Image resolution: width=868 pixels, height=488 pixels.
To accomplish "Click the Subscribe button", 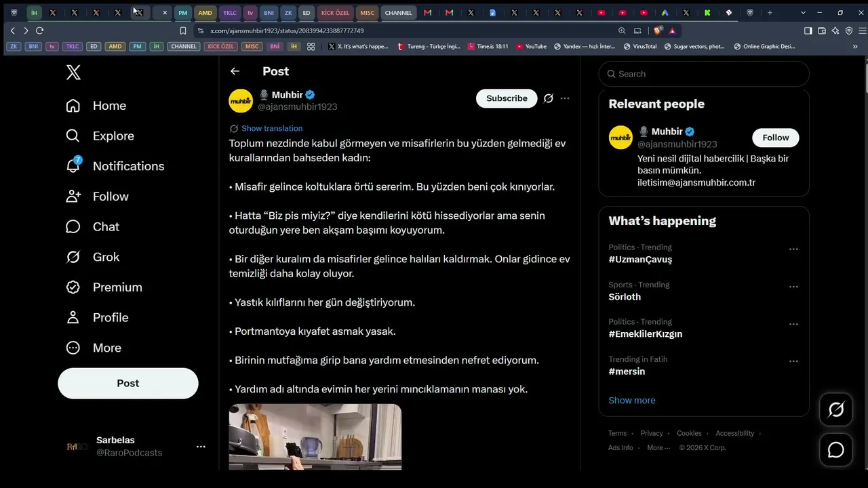I will click(507, 98).
